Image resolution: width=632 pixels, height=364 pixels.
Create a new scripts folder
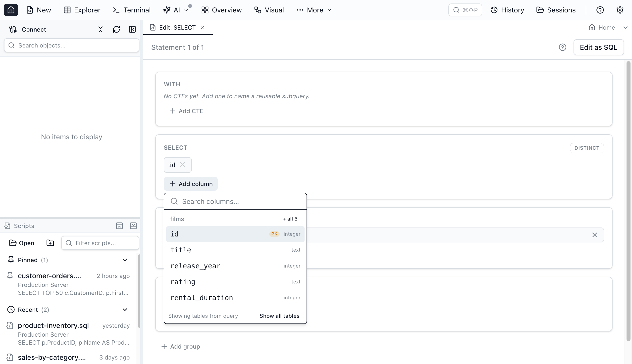tap(50, 243)
